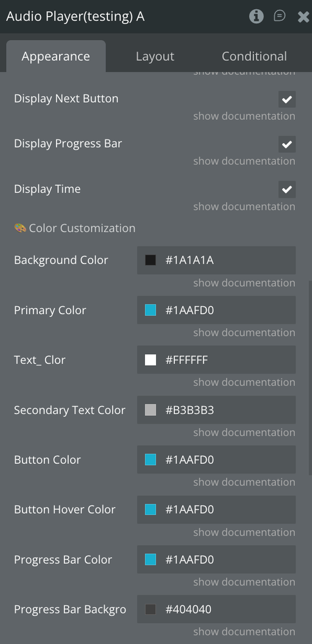This screenshot has width=312, height=644.
Task: Pick the Background Color black swatch
Action: 151,260
